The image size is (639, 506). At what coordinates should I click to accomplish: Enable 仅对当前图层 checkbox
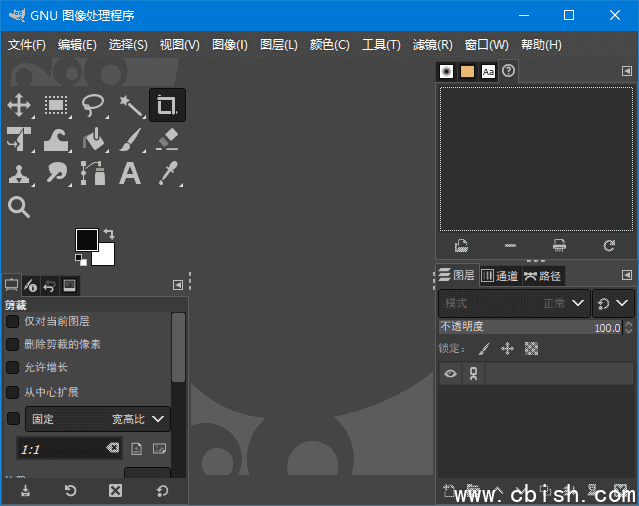[x=13, y=321]
